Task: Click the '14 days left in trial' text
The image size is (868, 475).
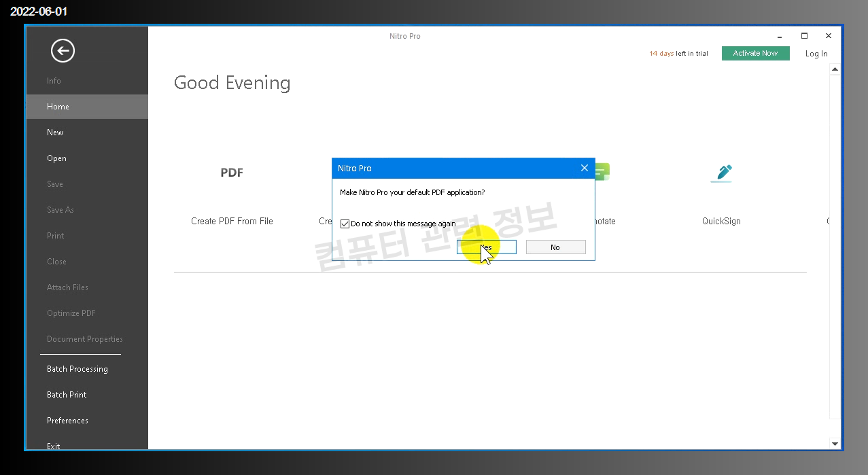Action: tap(678, 54)
